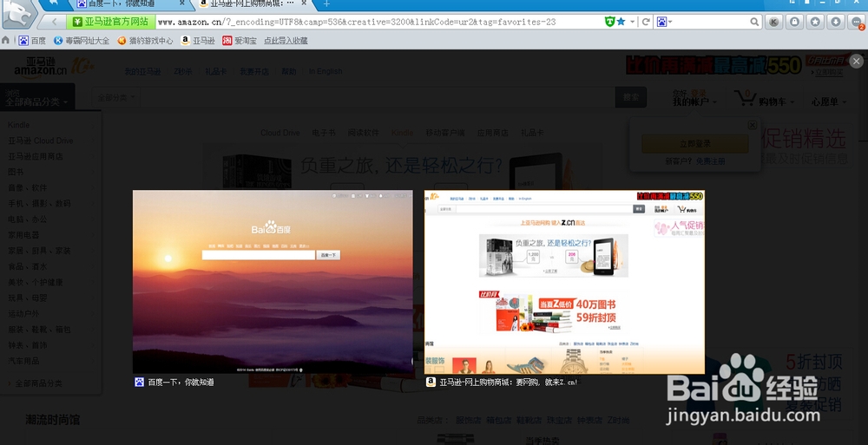Image resolution: width=868 pixels, height=445 pixels.
Task: Open the 百度 bookmark
Action: coord(32,41)
